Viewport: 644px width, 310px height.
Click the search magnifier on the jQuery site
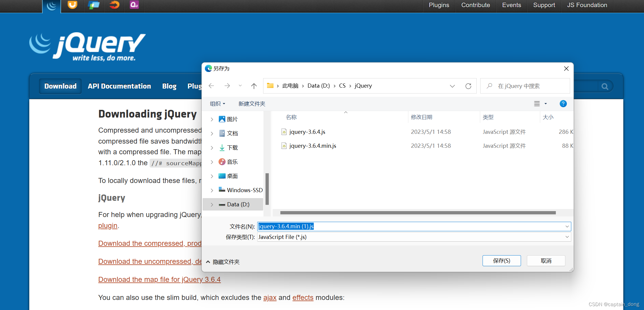tap(605, 86)
